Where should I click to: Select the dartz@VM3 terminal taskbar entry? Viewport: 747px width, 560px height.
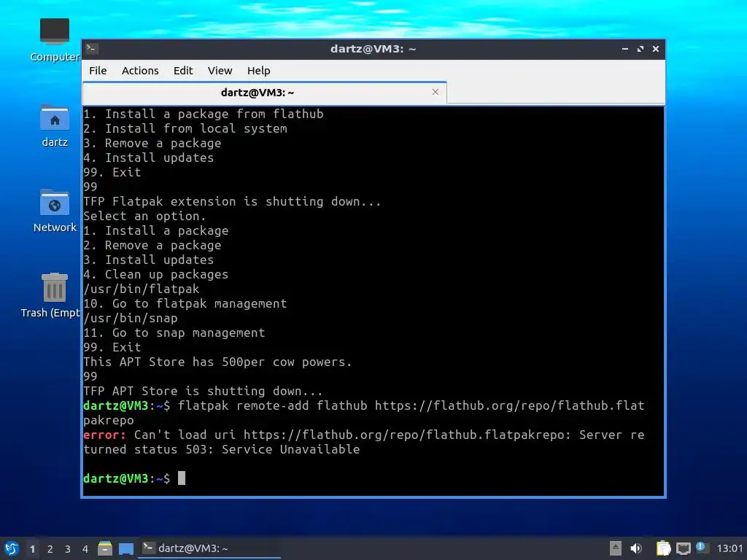point(209,548)
